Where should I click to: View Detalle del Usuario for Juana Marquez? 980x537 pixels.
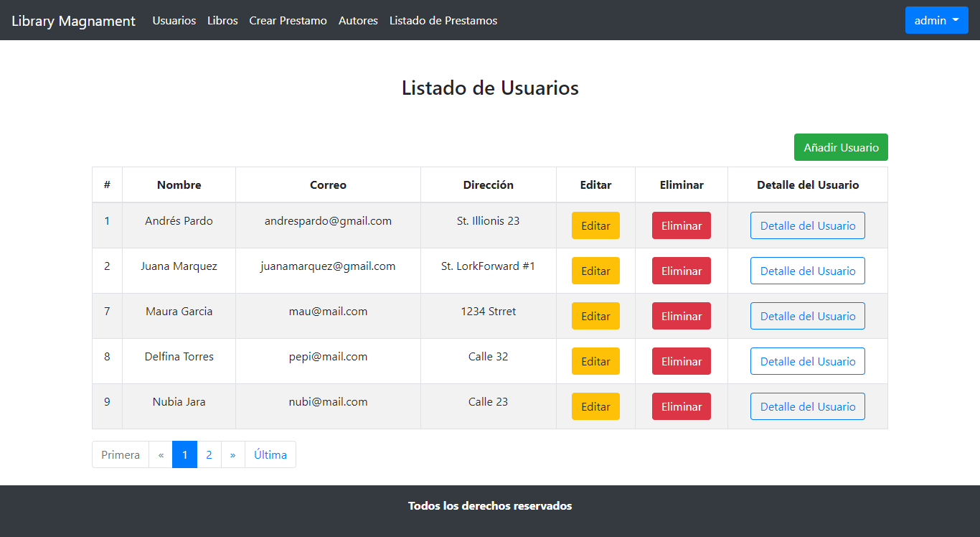(x=808, y=271)
